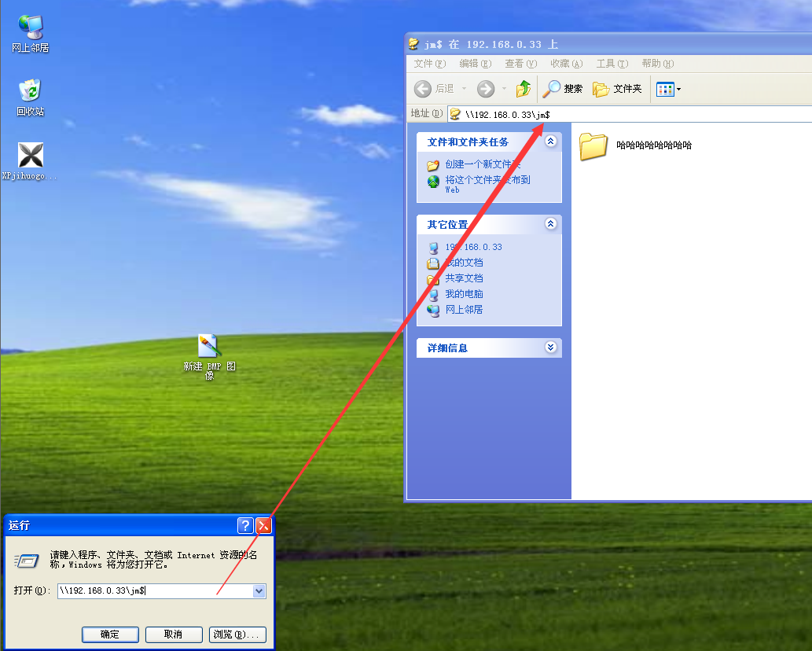Click 取消 in the Run dialog
Viewport: 812px width, 651px height.
174,634
